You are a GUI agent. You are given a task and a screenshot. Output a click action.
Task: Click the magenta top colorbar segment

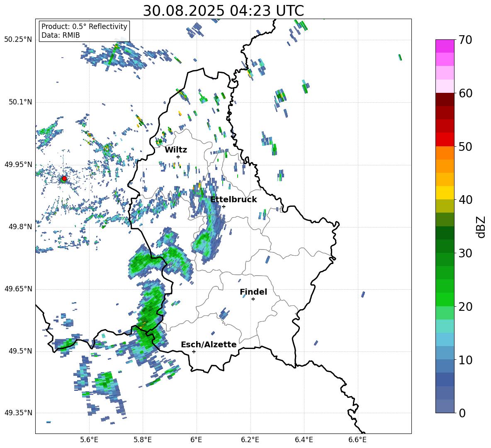click(x=445, y=46)
